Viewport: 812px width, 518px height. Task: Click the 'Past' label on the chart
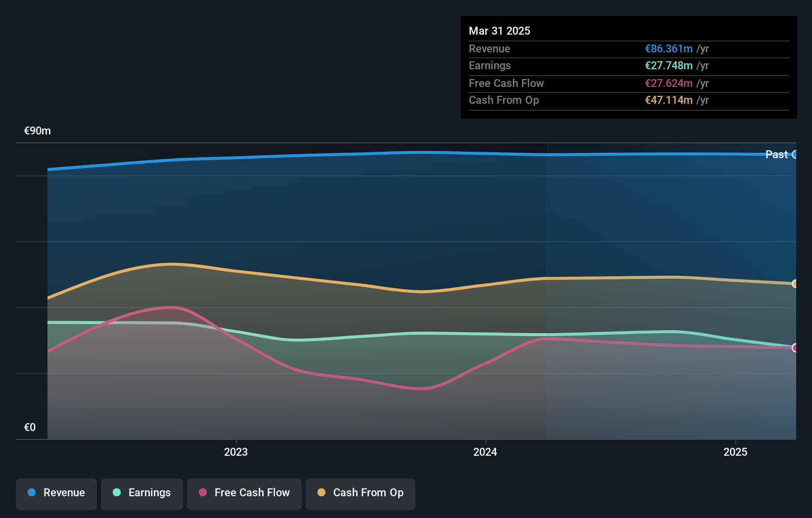point(776,154)
